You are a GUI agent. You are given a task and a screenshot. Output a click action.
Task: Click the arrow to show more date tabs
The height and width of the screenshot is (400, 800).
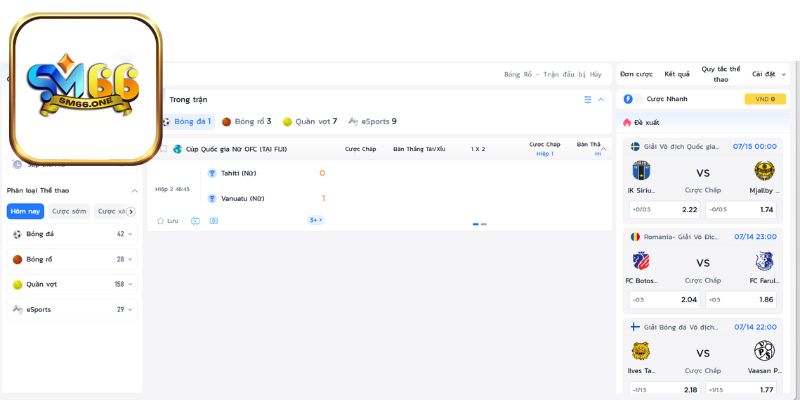point(131,211)
